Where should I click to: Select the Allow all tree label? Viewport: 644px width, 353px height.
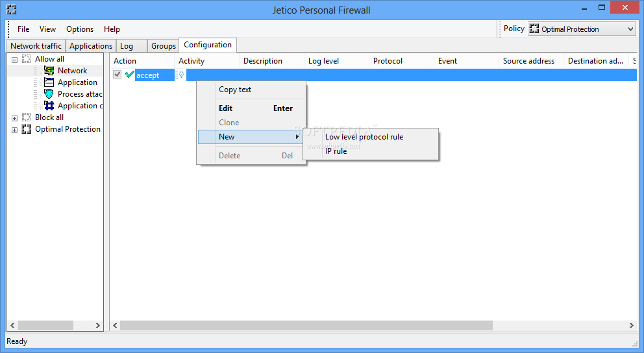(x=50, y=58)
